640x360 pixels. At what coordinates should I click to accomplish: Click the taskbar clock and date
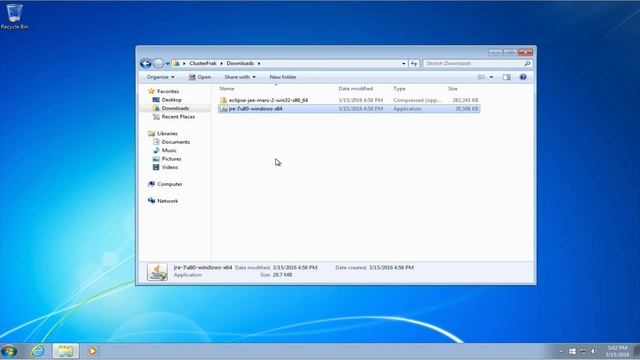click(x=617, y=351)
